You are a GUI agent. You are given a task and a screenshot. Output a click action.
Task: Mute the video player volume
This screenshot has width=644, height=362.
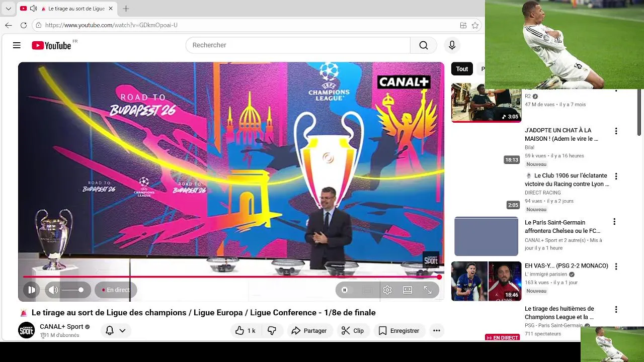pyautogui.click(x=53, y=290)
